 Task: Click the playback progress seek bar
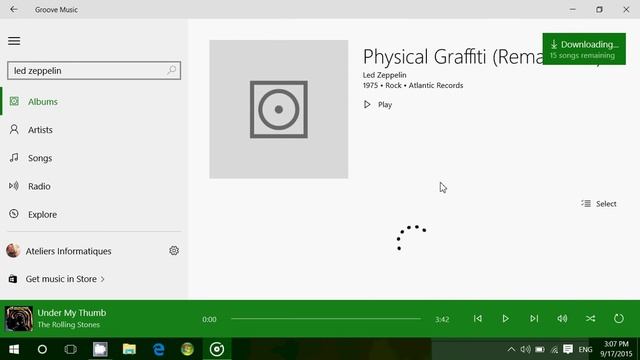(326, 319)
